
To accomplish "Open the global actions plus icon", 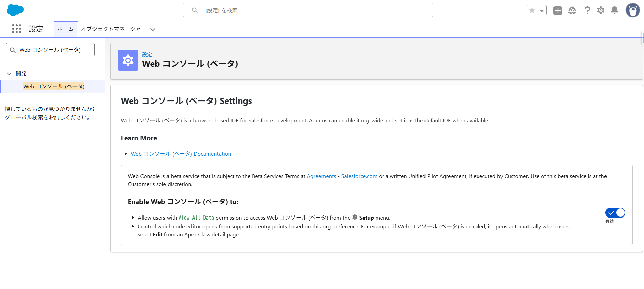I will [x=558, y=10].
